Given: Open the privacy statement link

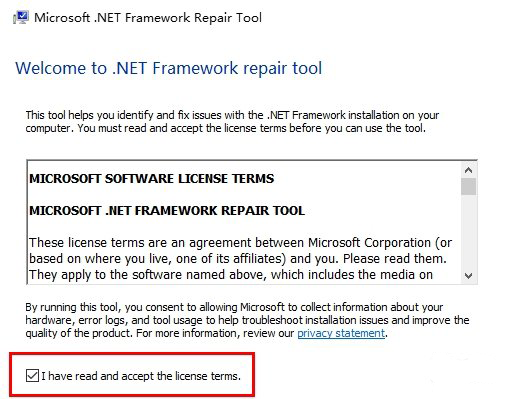Looking at the screenshot, I should [x=341, y=333].
